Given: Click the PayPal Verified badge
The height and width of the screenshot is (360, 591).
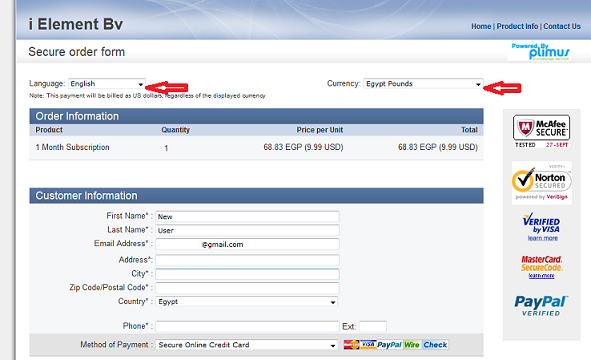Looking at the screenshot, I should click(541, 305).
